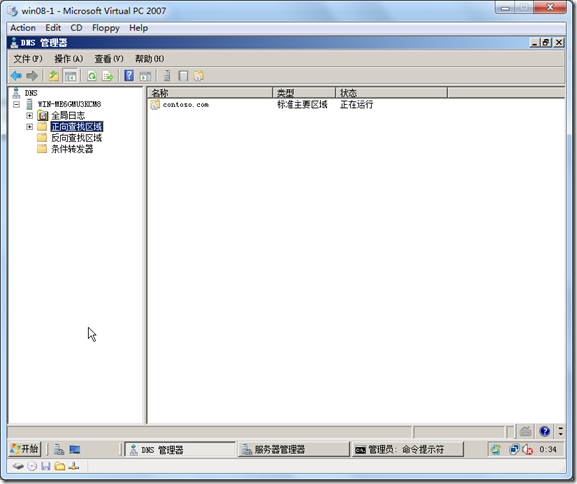Click the Show Desktop quick launch icon

click(x=75, y=449)
